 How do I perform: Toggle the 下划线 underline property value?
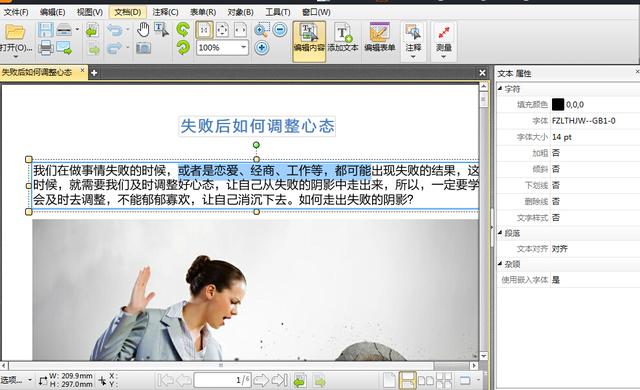pyautogui.click(x=556, y=185)
